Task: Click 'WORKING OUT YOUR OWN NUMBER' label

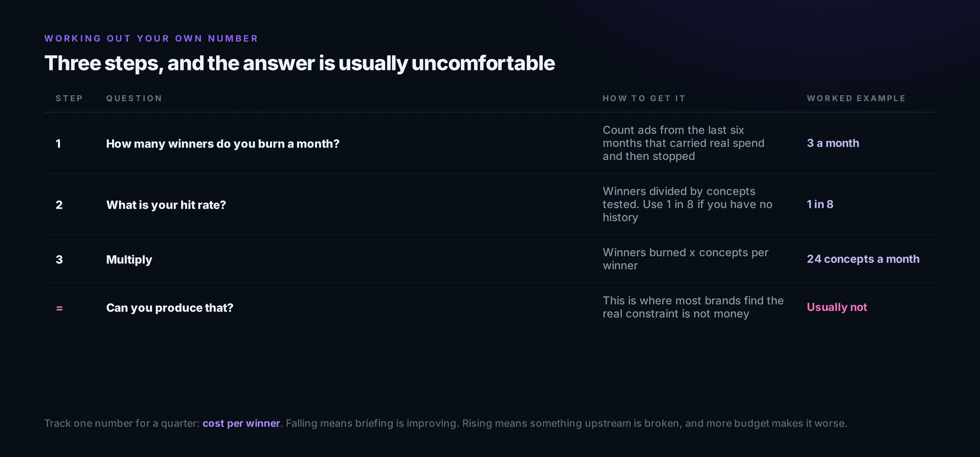Action: pyautogui.click(x=151, y=39)
